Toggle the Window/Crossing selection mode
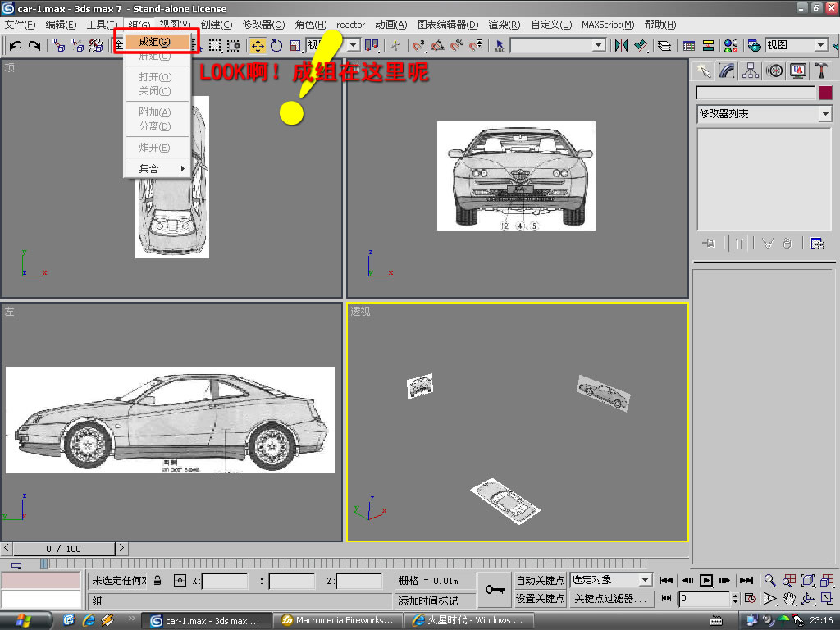The height and width of the screenshot is (630, 840). click(234, 46)
